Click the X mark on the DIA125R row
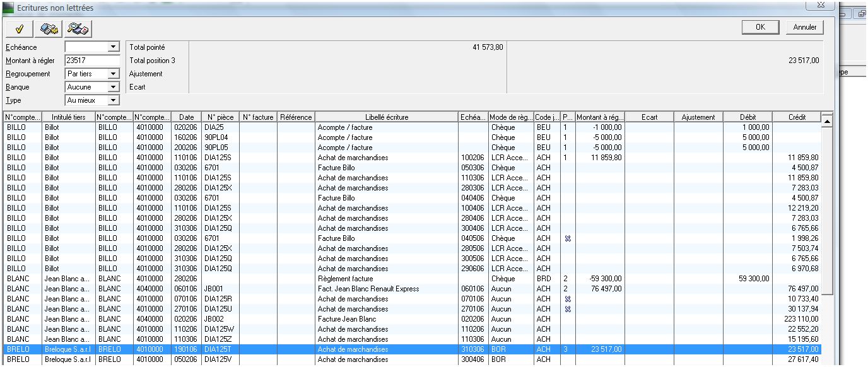This screenshot has width=868, height=367. (x=568, y=299)
